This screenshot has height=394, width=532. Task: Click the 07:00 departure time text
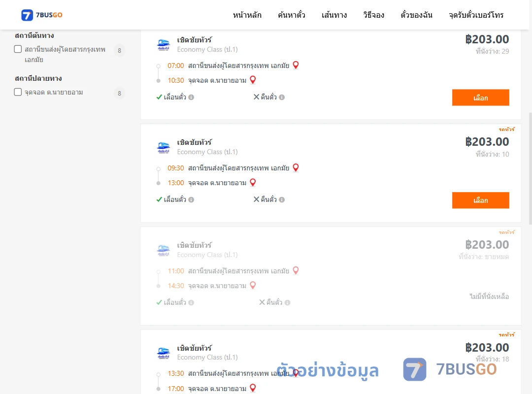(176, 66)
